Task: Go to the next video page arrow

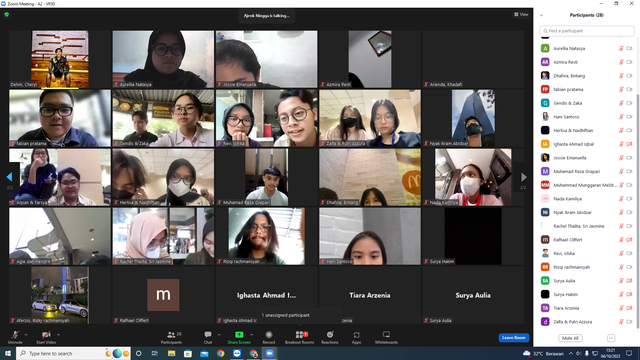Action: 523,177
